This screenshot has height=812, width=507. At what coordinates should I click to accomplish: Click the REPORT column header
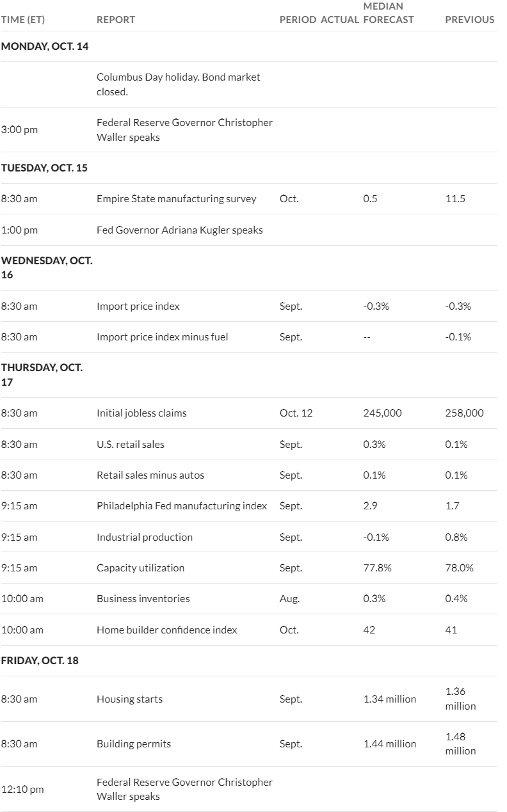(116, 20)
